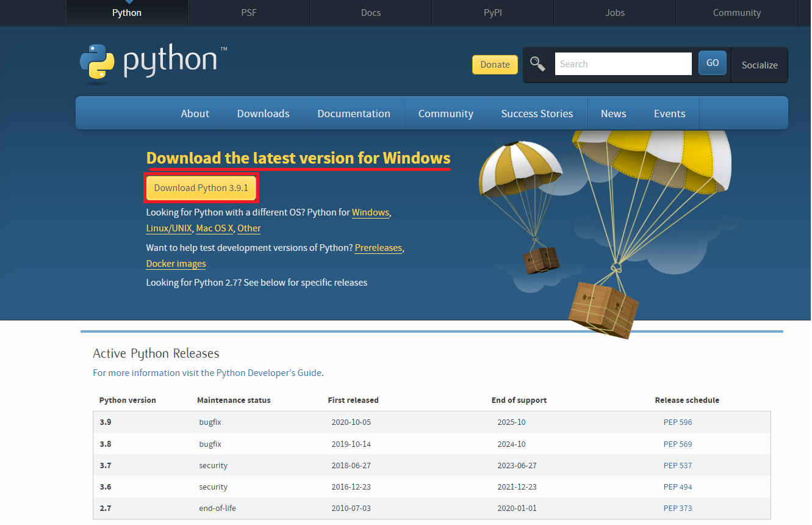Select the Community top tab
Viewport: 812px width, 525px height.
tap(737, 12)
